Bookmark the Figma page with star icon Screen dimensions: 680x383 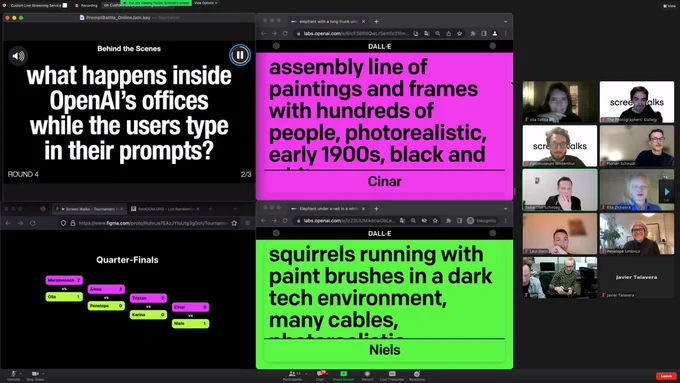[234, 223]
